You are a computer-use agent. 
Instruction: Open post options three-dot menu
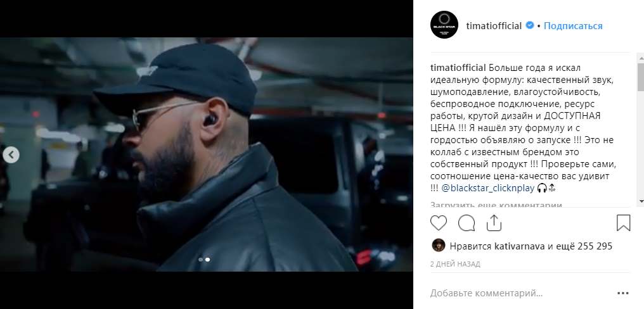click(x=622, y=293)
